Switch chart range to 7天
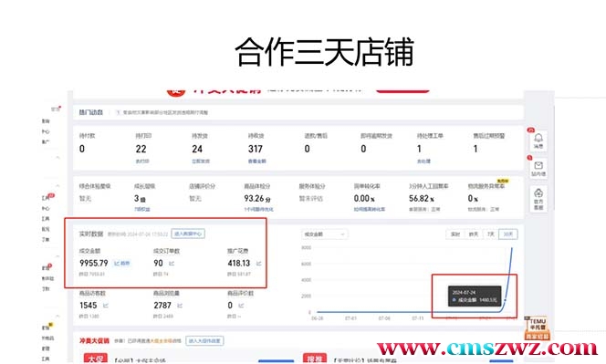 click(x=490, y=234)
